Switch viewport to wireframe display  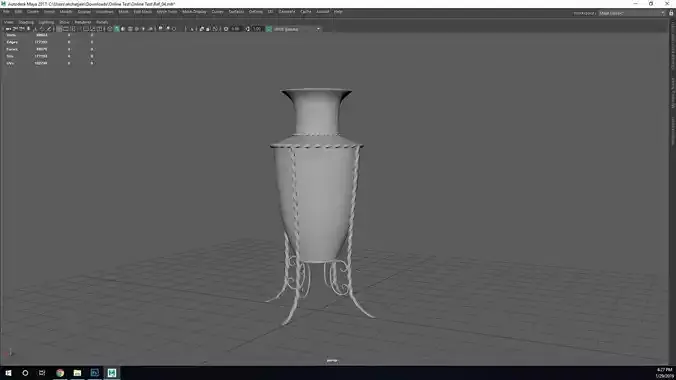110,29
